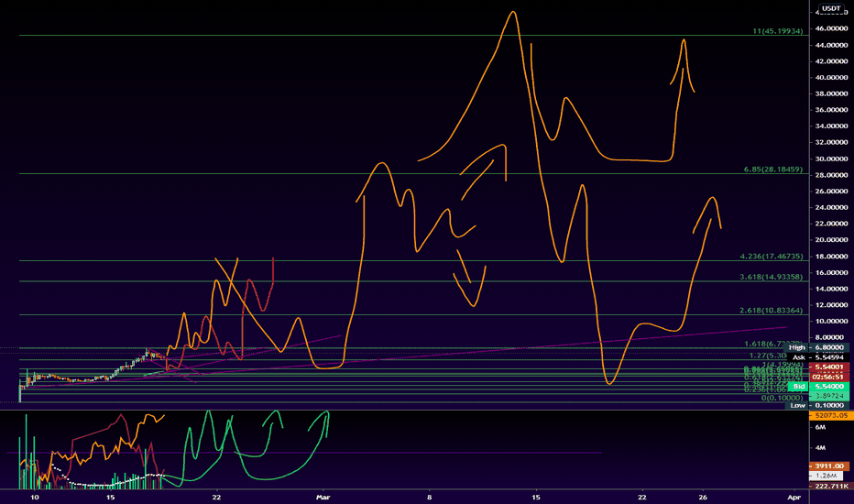This screenshot has height=504, width=854.
Task: Click the 26 date on time axis
Action: pyautogui.click(x=703, y=497)
